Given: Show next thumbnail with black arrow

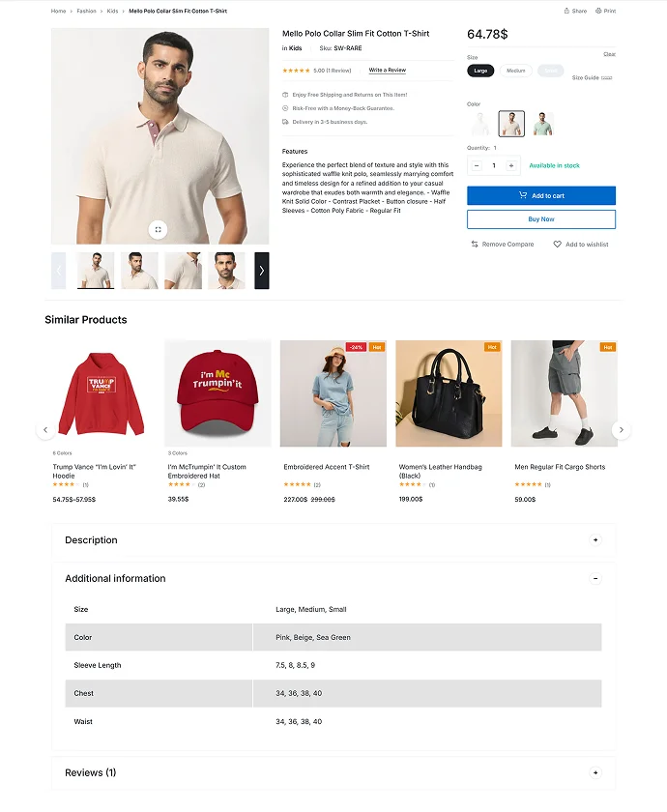Looking at the screenshot, I should tap(262, 271).
